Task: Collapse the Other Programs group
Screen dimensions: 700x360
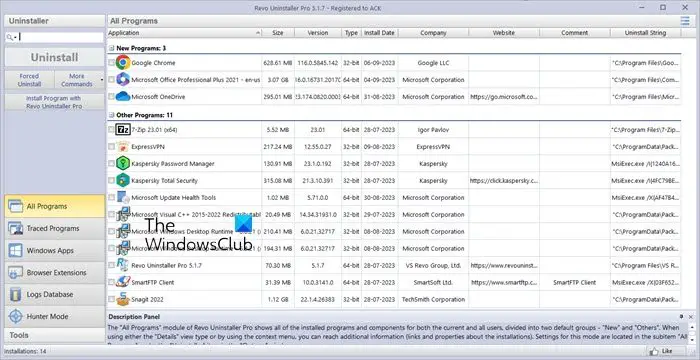Action: (112, 115)
